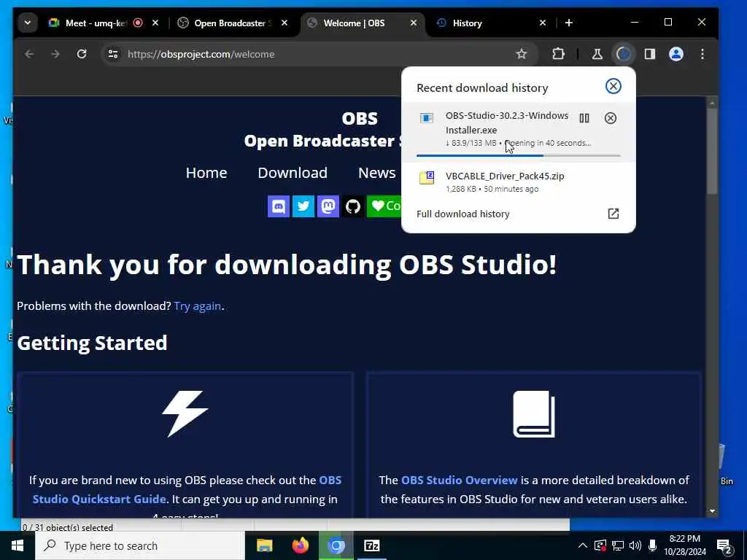Open the Chrome profile avatar

pos(676,54)
